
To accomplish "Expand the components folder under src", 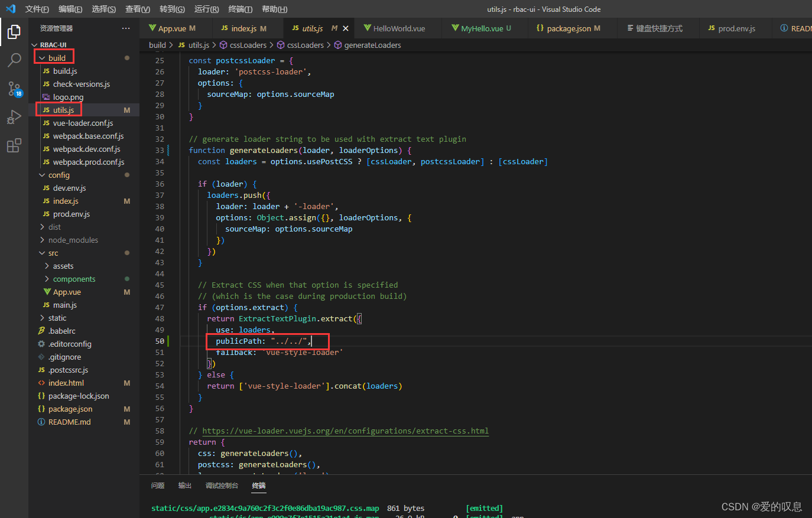I will point(76,279).
